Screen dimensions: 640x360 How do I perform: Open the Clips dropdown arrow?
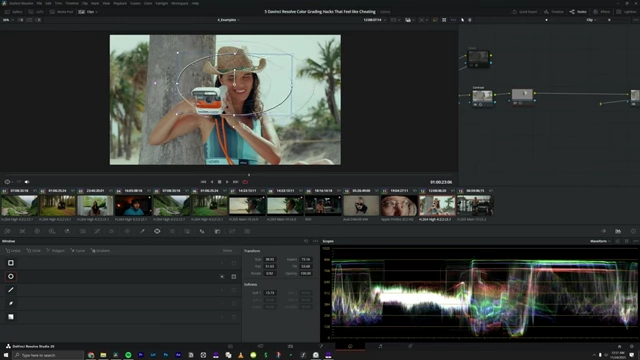click(96, 12)
